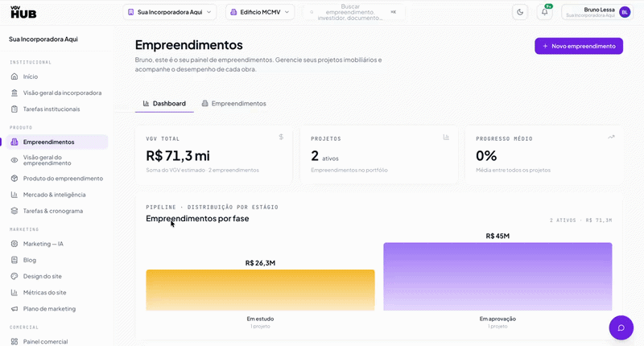This screenshot has width=644, height=346.
Task: Open Mercado & inteligência
Action: pos(56,195)
